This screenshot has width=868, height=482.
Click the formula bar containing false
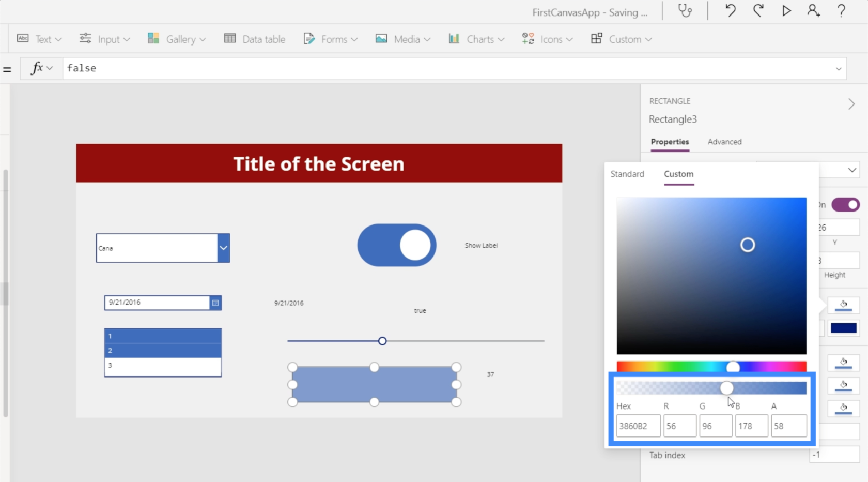[x=447, y=68]
